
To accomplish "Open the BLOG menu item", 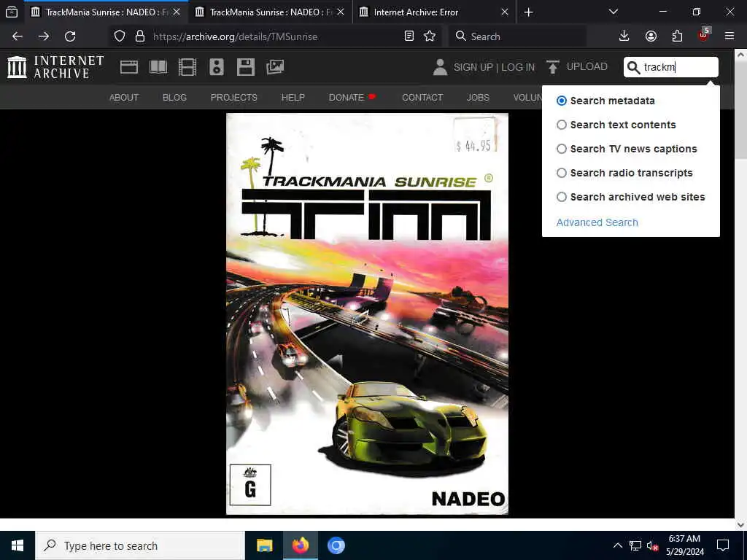I will click(174, 97).
